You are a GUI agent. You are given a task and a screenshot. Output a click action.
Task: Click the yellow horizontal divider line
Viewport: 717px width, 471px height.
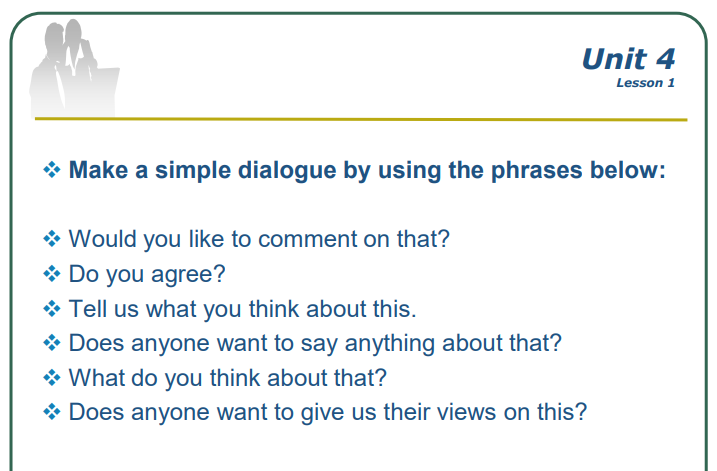361,119
